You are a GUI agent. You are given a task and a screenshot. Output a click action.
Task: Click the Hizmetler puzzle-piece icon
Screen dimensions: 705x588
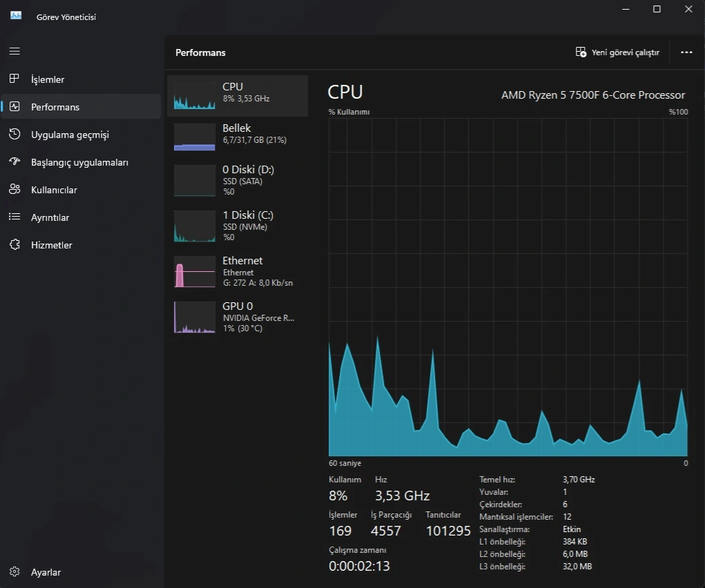pos(15,244)
